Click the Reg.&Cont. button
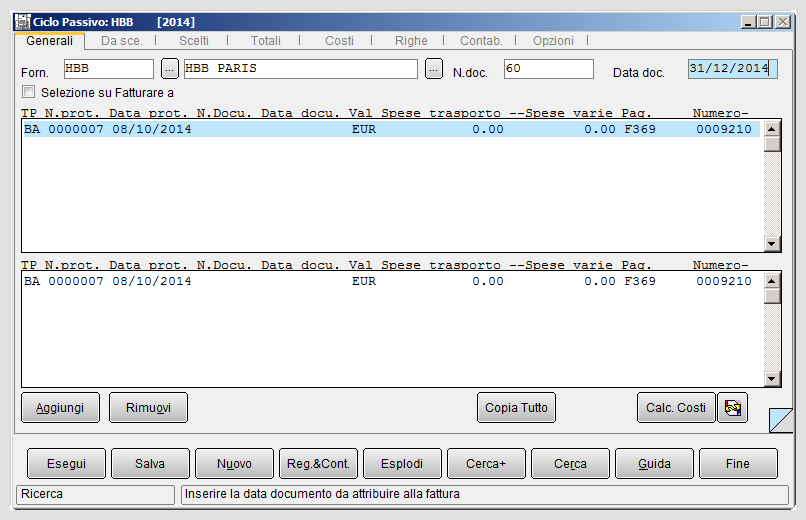The image size is (806, 520). (318, 464)
